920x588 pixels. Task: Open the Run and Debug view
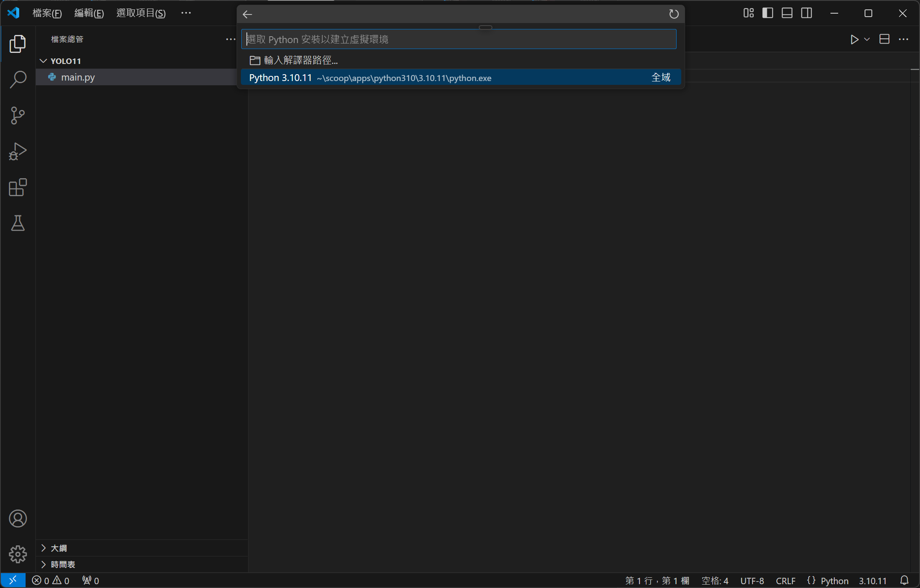pyautogui.click(x=17, y=151)
